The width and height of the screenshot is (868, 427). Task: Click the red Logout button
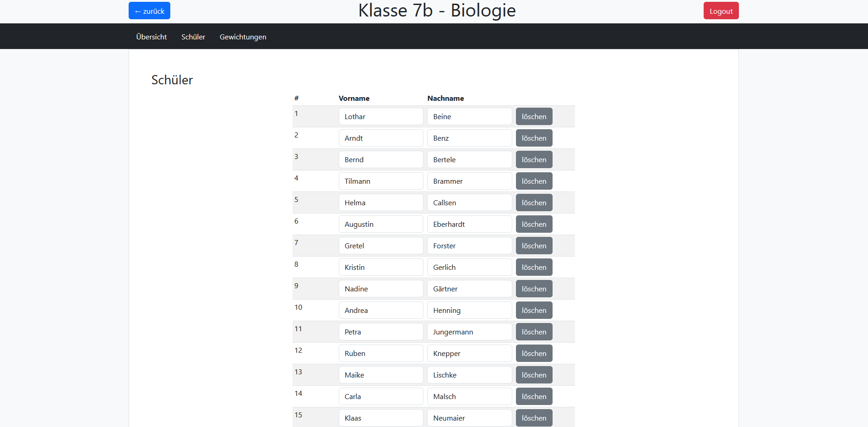721,10
